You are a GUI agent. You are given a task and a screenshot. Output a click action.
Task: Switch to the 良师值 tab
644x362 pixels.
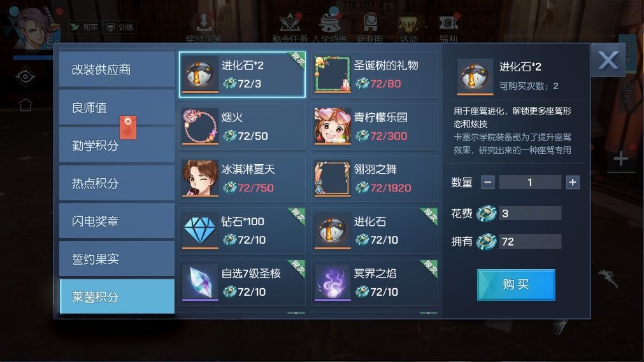[x=117, y=108]
